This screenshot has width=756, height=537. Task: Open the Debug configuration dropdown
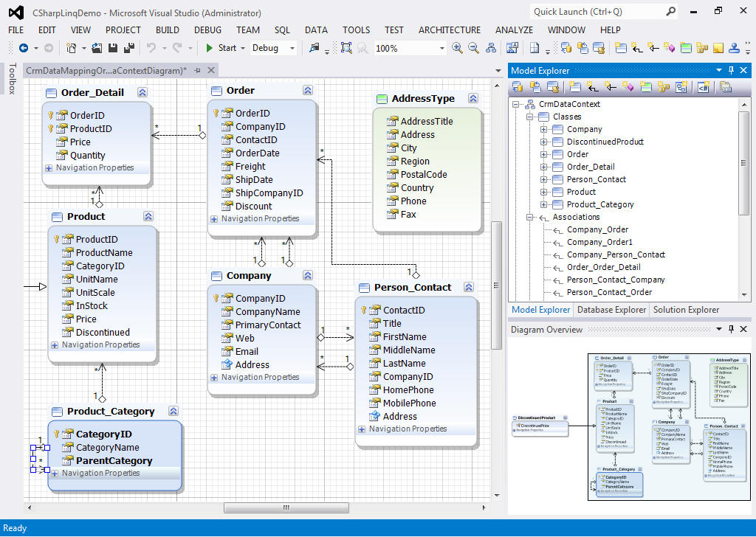(x=292, y=48)
